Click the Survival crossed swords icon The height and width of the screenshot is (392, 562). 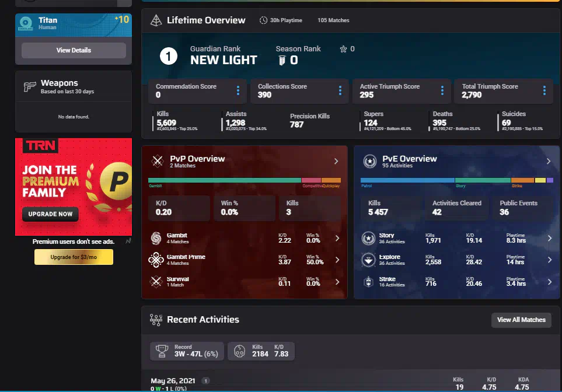[156, 282]
